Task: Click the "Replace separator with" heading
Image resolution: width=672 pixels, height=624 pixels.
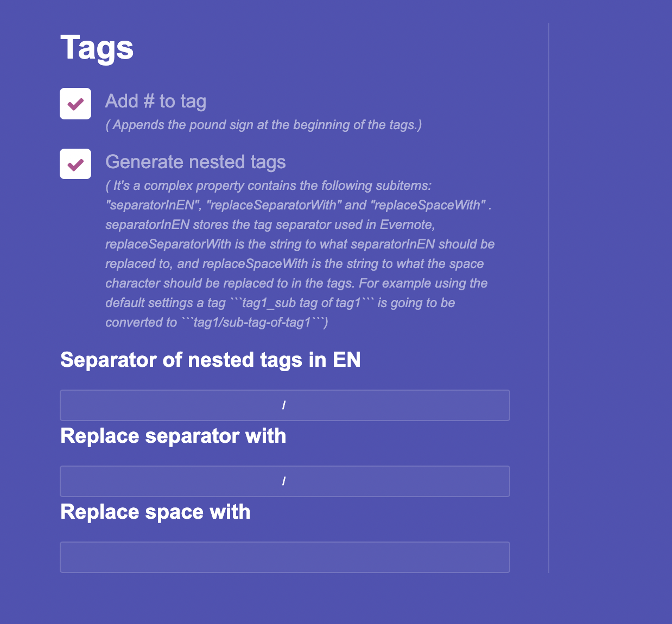Action: 173,436
